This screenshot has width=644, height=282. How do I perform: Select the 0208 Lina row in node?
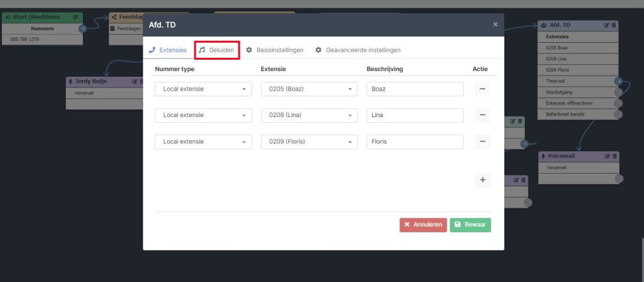click(578, 59)
